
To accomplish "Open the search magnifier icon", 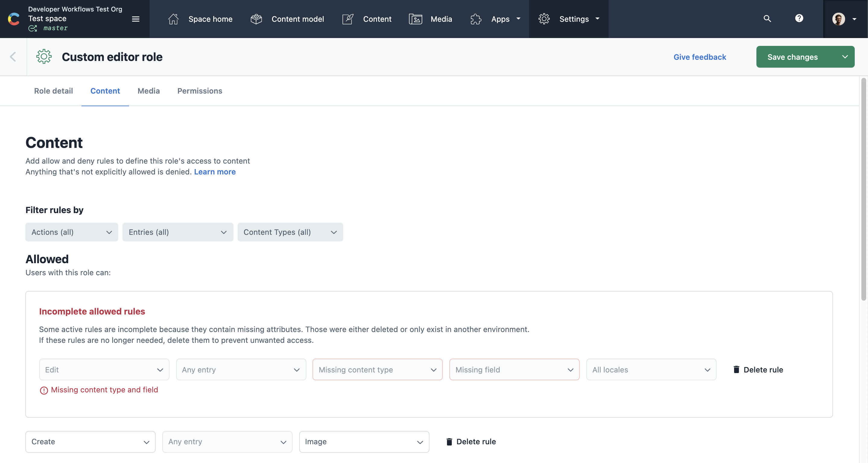I will (x=767, y=18).
